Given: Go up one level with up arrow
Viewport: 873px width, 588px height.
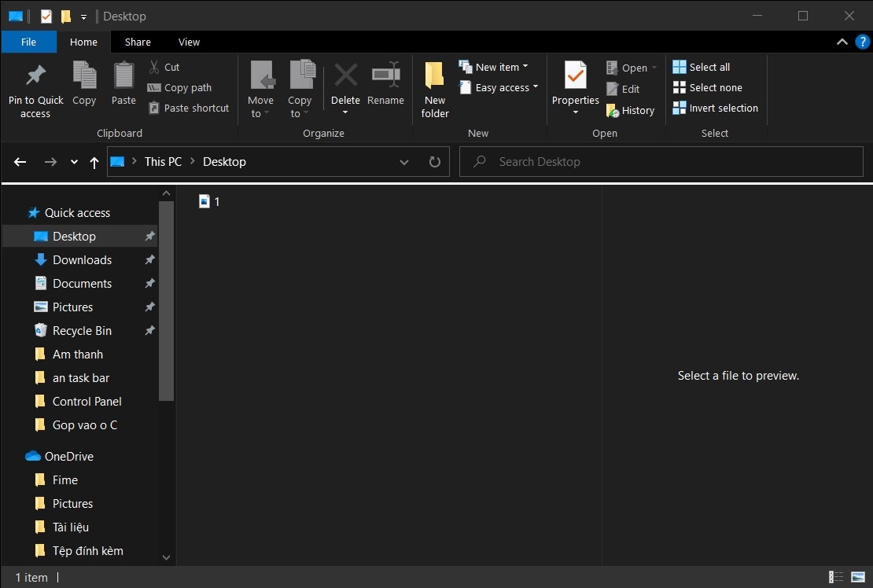Looking at the screenshot, I should [94, 162].
